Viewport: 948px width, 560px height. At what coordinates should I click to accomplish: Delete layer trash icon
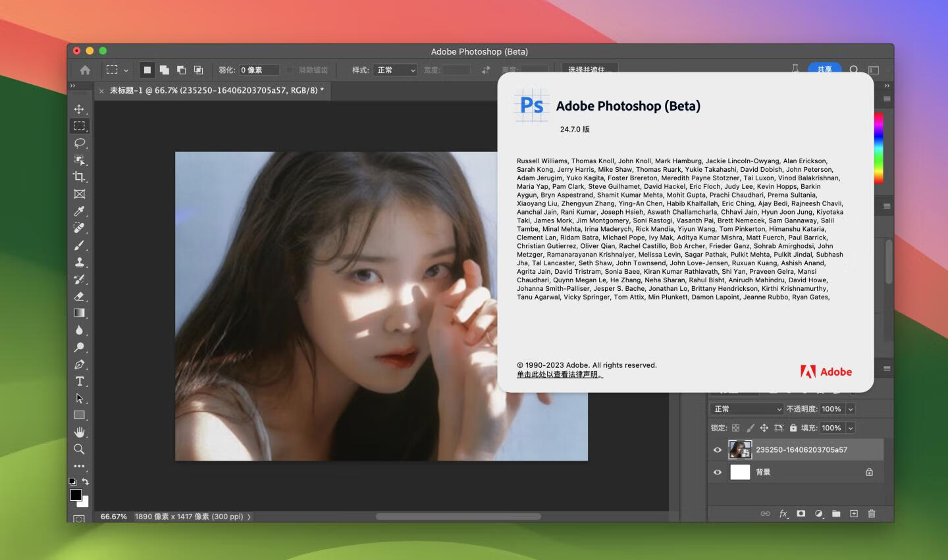point(872,514)
